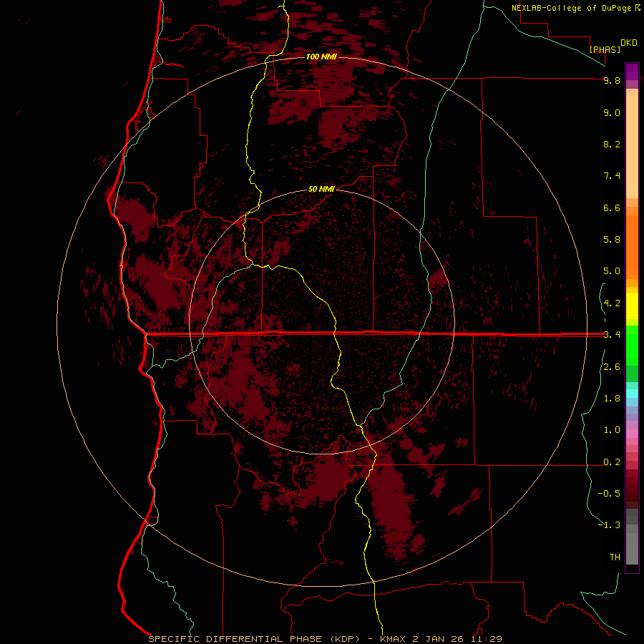
Task: Pick the purple band atop the color bar
Action: [x=632, y=72]
